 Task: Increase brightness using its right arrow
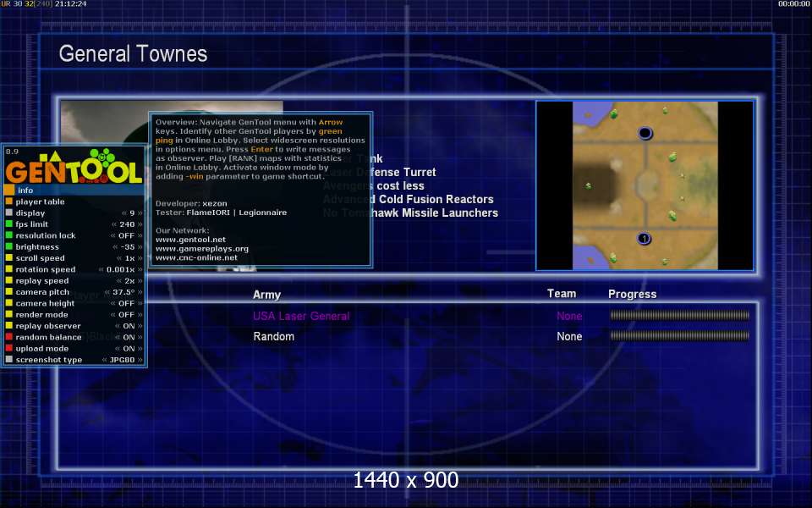click(x=140, y=247)
